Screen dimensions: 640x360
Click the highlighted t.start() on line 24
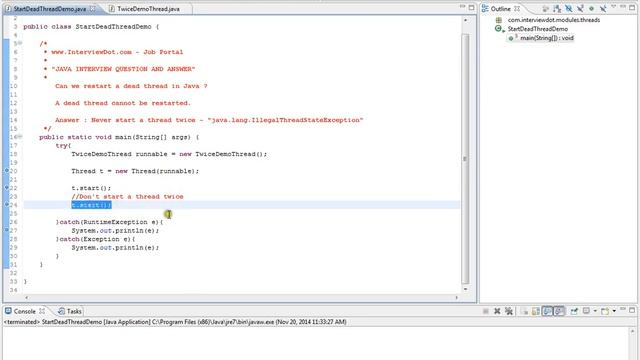coord(91,205)
